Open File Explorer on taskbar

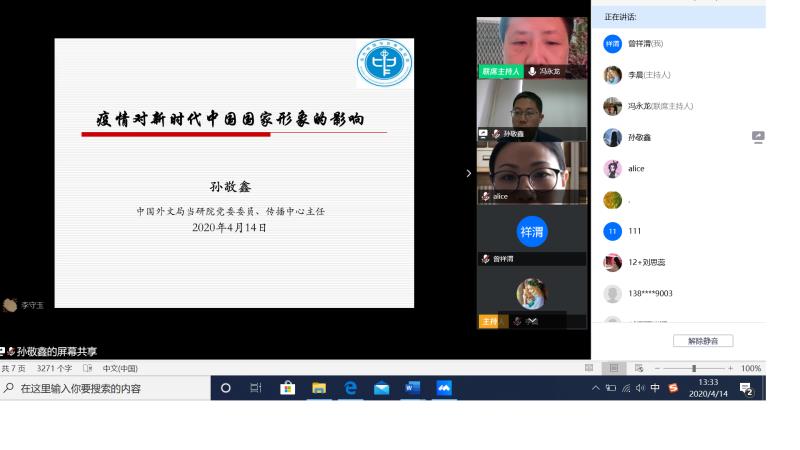pyautogui.click(x=319, y=388)
